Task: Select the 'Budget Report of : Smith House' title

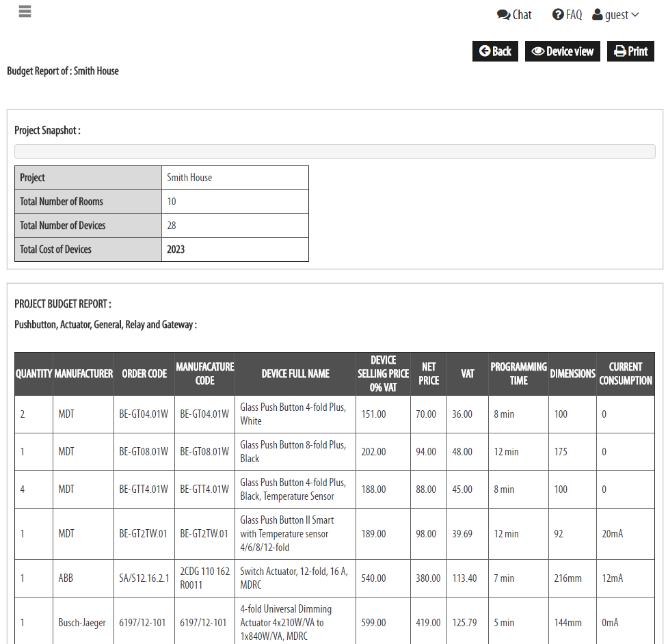Action: pyautogui.click(x=63, y=71)
